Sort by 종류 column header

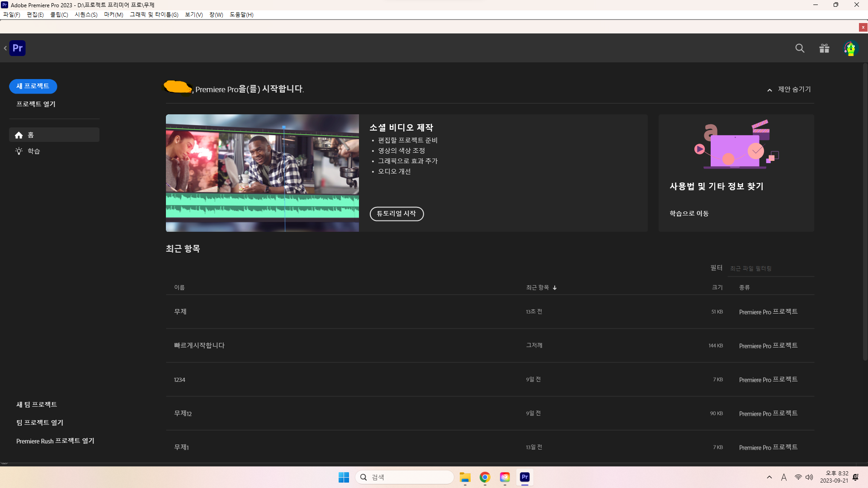click(x=745, y=288)
